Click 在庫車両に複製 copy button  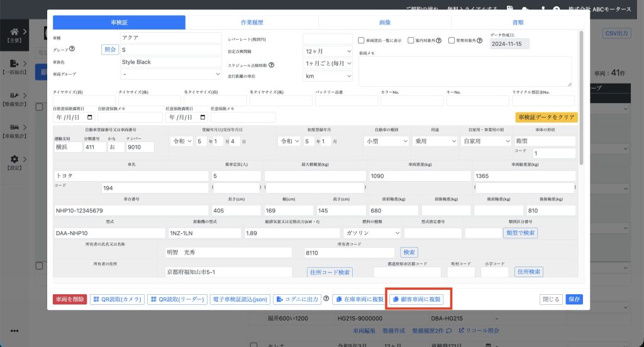click(358, 299)
